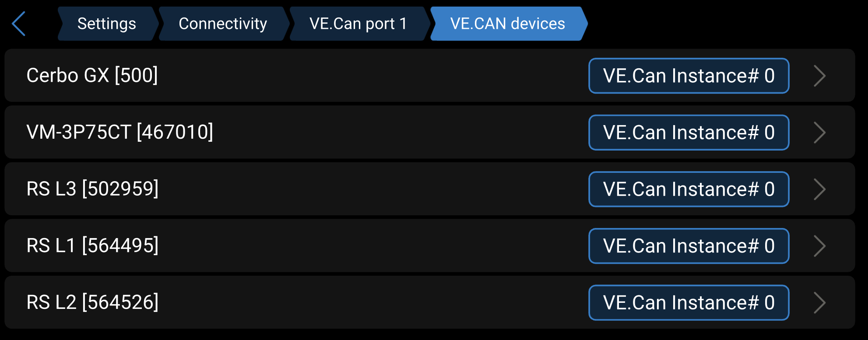Go to the Settings breadcrumb
This screenshot has height=340, width=868.
point(106,24)
